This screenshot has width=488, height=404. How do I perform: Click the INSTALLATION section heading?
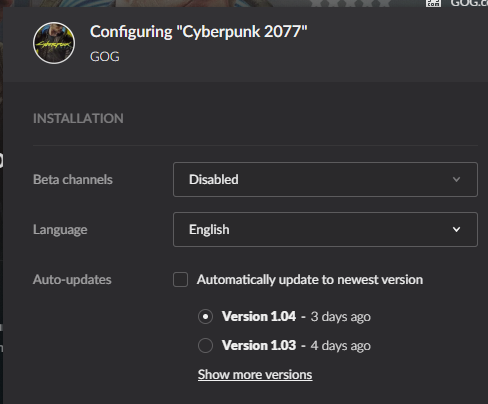point(78,118)
